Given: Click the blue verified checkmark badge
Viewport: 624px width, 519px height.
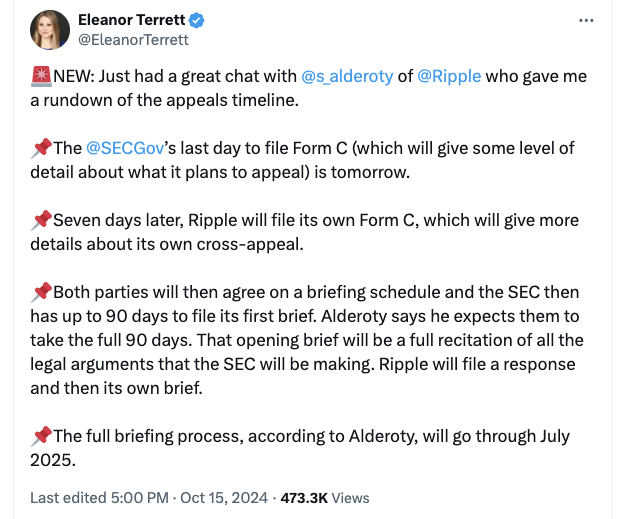Looking at the screenshot, I should click(196, 20).
